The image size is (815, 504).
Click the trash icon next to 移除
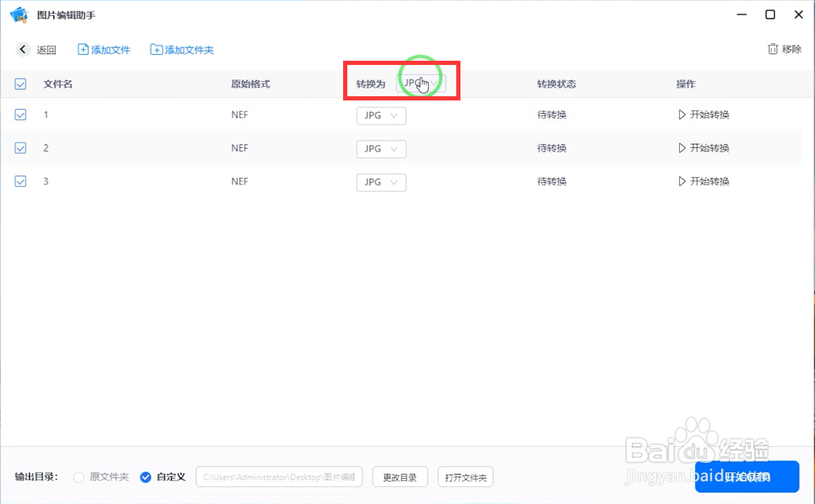point(773,49)
